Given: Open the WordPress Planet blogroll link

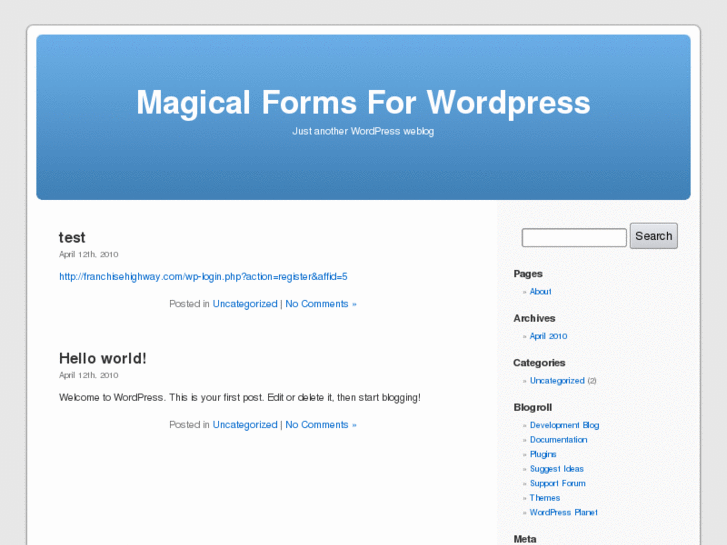Looking at the screenshot, I should [563, 513].
